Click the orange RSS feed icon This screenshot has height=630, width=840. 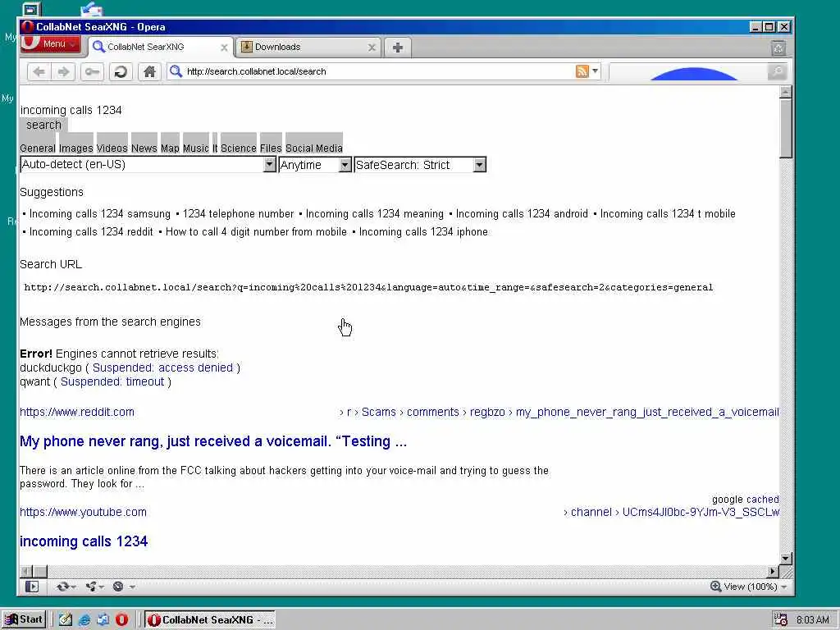pyautogui.click(x=582, y=71)
